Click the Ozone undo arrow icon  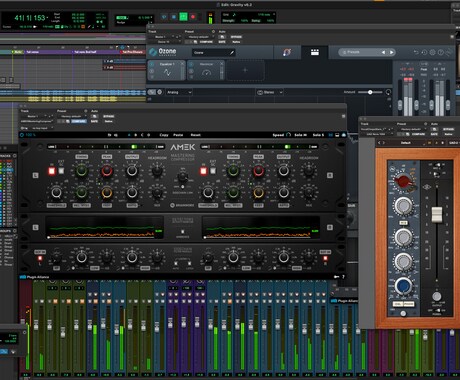tap(416, 52)
